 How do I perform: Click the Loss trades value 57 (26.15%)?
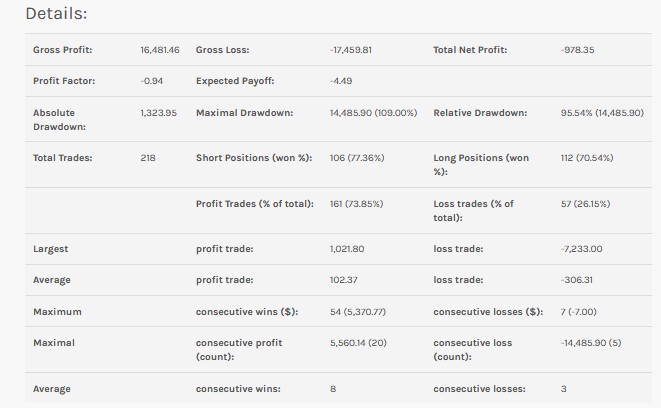point(585,203)
